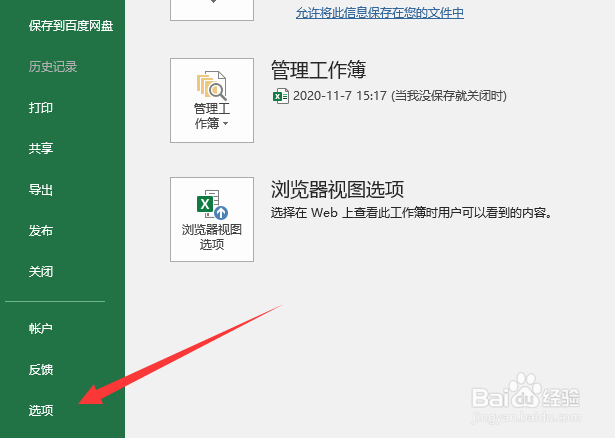The image size is (615, 438).
Task: Click the 浏览器视图选项 button
Action: pos(212,219)
